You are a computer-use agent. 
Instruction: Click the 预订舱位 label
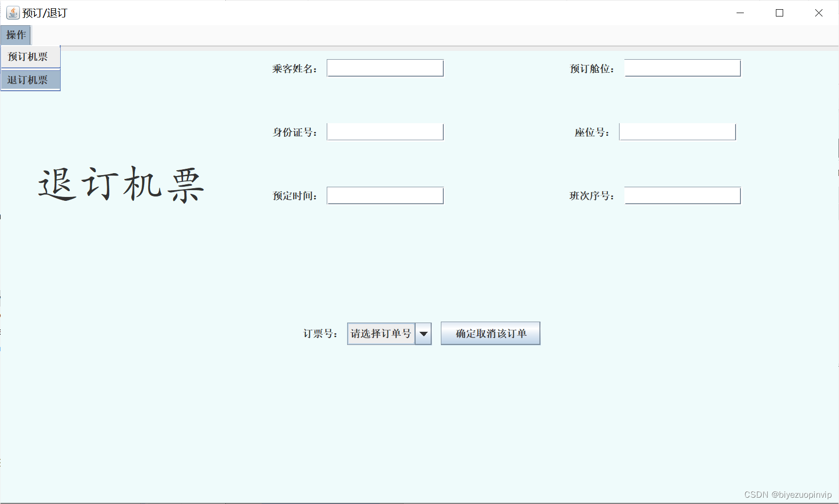tap(591, 68)
